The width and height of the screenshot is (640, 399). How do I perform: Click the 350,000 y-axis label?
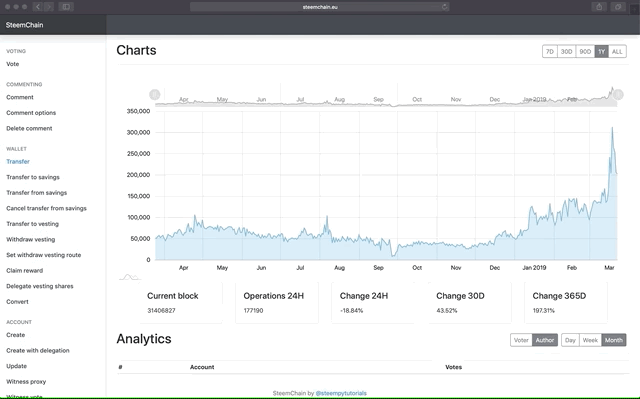pos(138,111)
